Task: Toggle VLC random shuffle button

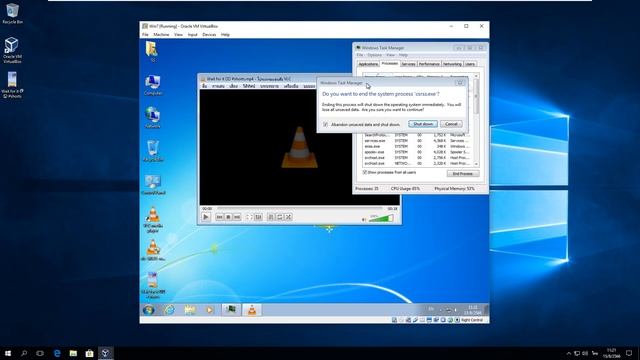Action: pos(289,217)
